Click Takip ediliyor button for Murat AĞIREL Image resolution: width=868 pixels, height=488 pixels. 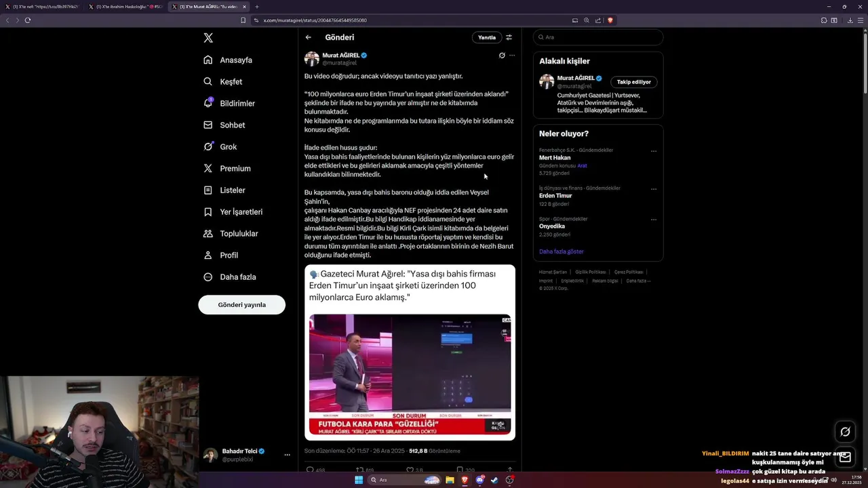pyautogui.click(x=634, y=82)
